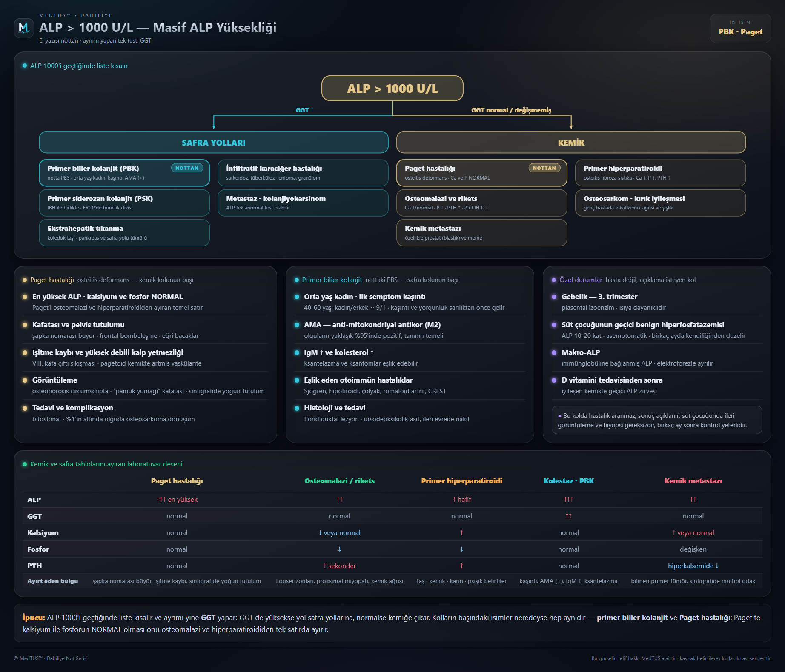
Task: Click the 'Gebelik — 3. trimester' bullet
Action: pos(599,297)
